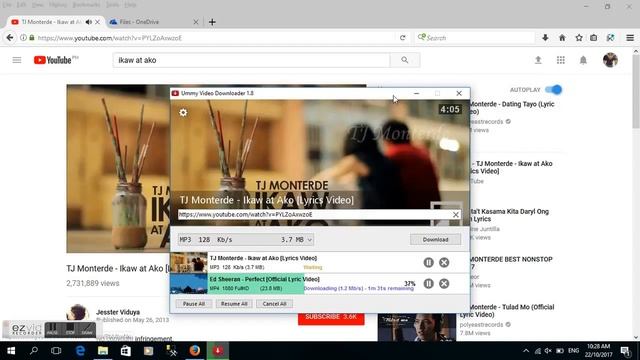Toggle the YouTube Autoplay switch
Screen dimensions: 640x360
[x=553, y=89]
